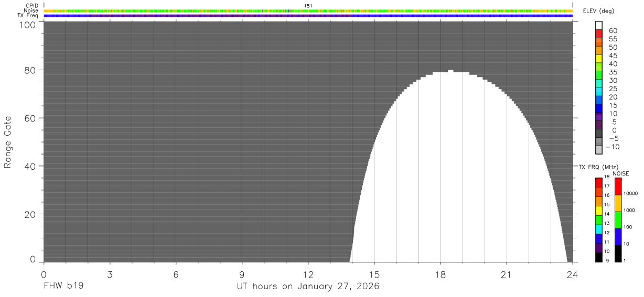
Task: Click the 'CPID' row label
Action: [x=33, y=6]
